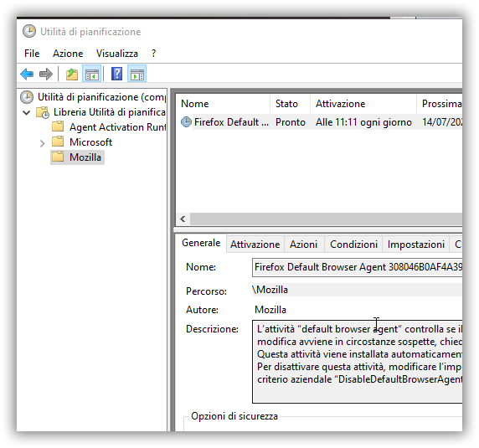Click inside the Nome field of the task

pos(357,267)
